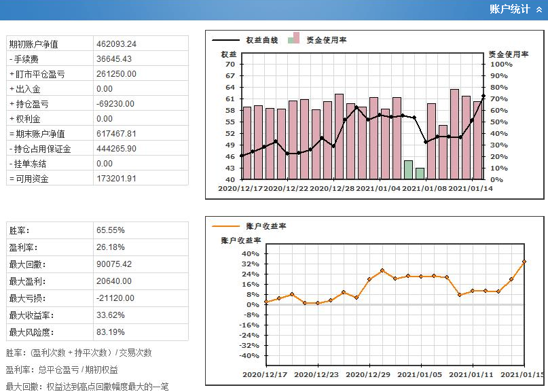Click the green 资金使用率 legend swatch
This screenshot has height=392, width=548.
[292, 41]
